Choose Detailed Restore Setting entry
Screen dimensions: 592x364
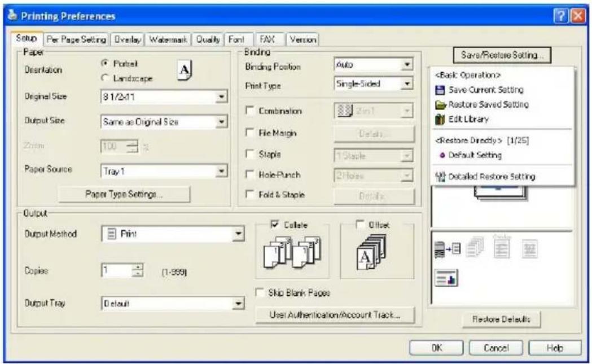492,176
